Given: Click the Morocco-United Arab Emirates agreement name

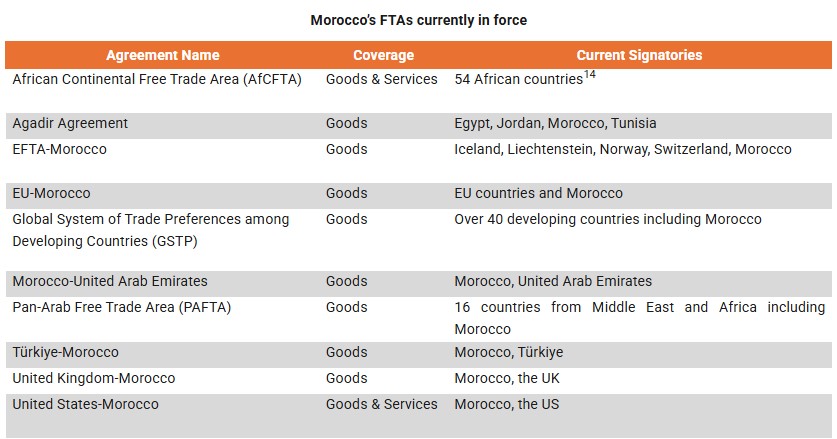Looking at the screenshot, I should 110,281.
